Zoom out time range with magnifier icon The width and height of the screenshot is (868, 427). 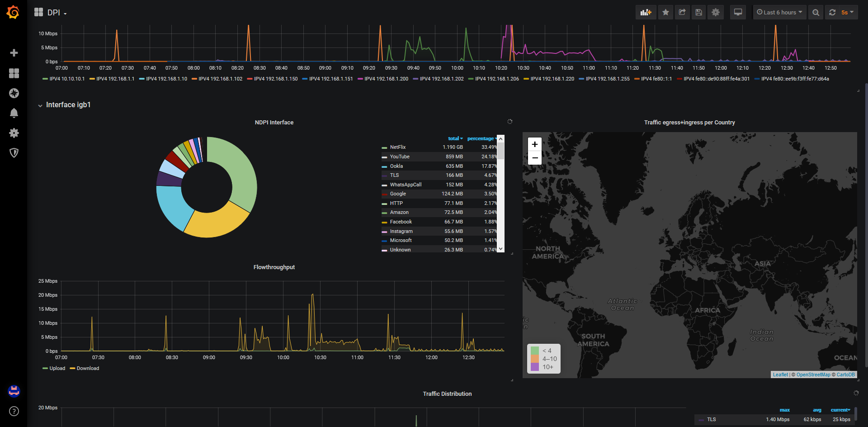point(816,12)
